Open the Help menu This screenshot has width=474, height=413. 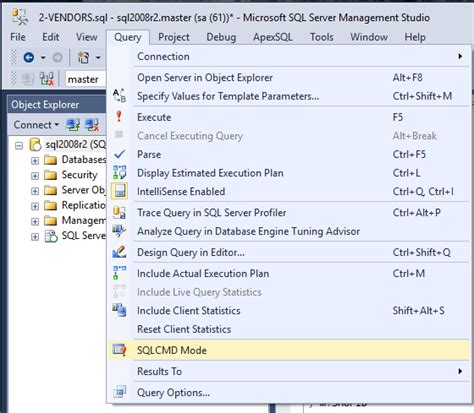[x=415, y=37]
